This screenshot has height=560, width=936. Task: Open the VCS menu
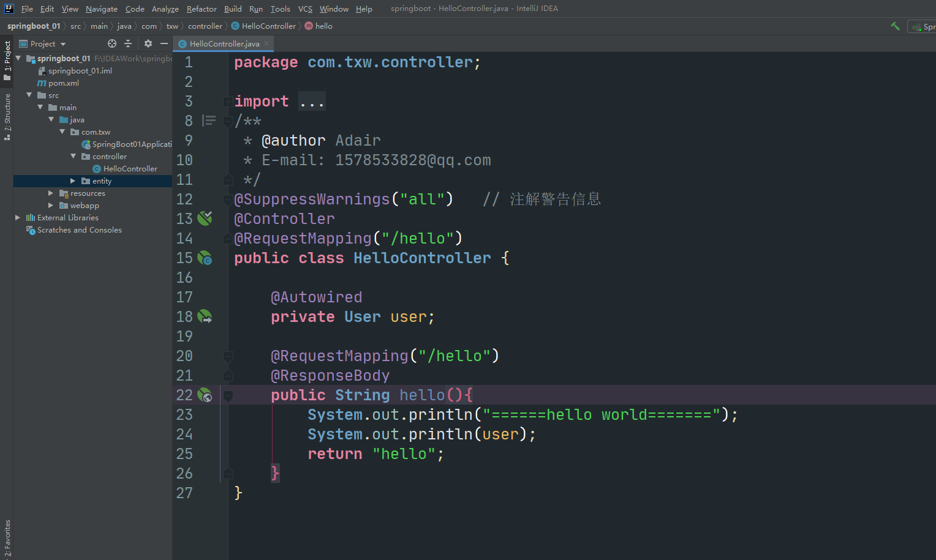[x=305, y=9]
